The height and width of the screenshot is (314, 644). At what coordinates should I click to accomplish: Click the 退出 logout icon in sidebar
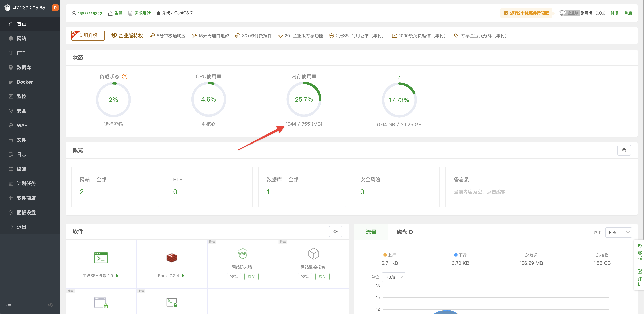tap(11, 227)
